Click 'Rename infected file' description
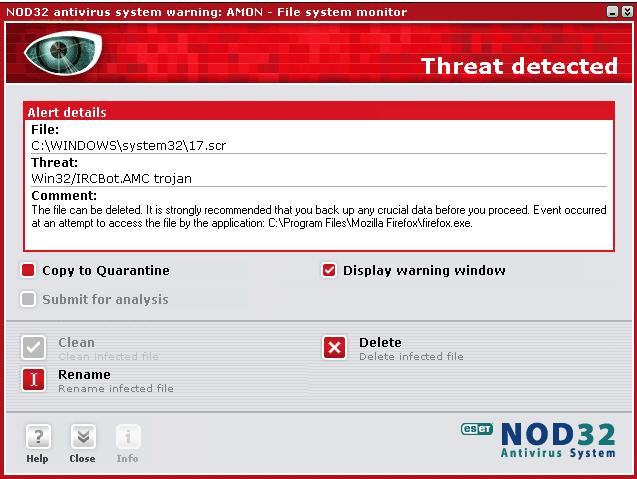This screenshot has height=479, width=637. 116,388
